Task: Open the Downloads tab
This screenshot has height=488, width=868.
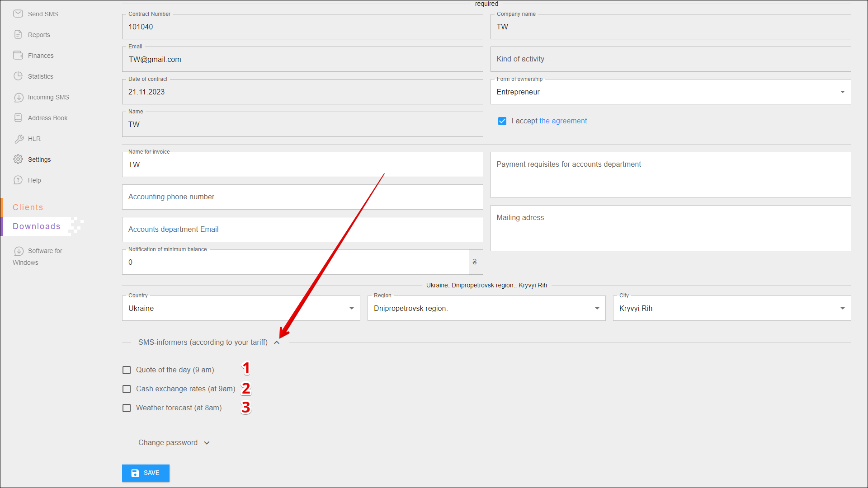Action: click(36, 226)
